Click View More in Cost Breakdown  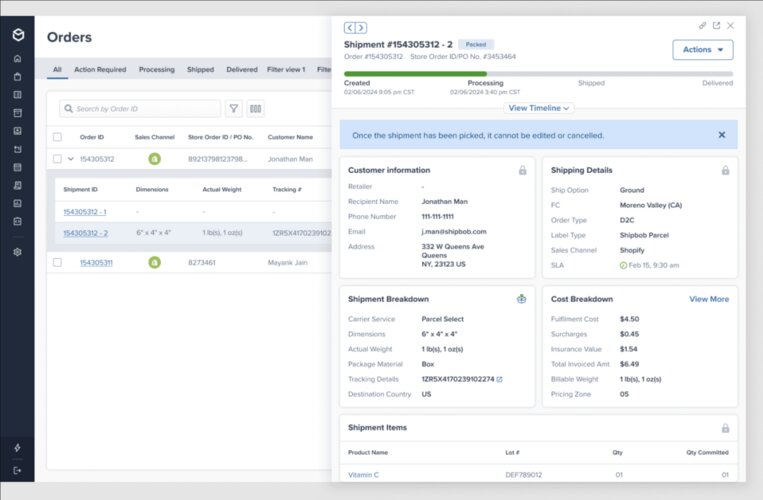(708, 299)
